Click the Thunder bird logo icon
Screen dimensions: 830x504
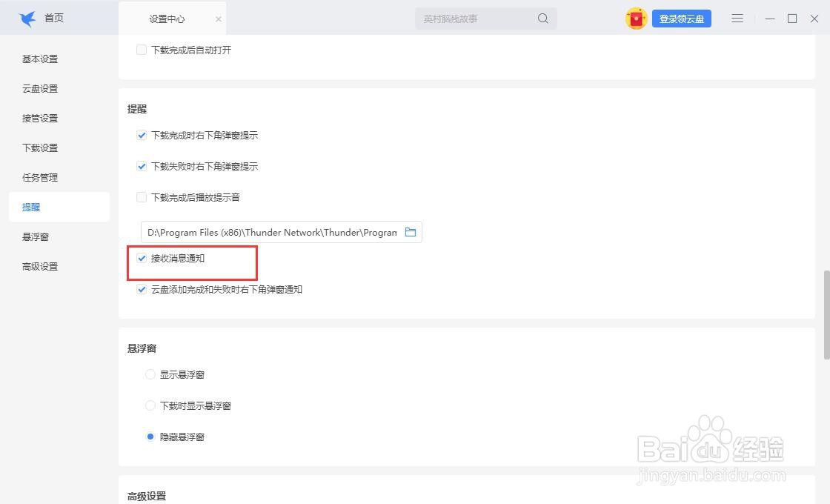[x=27, y=19]
